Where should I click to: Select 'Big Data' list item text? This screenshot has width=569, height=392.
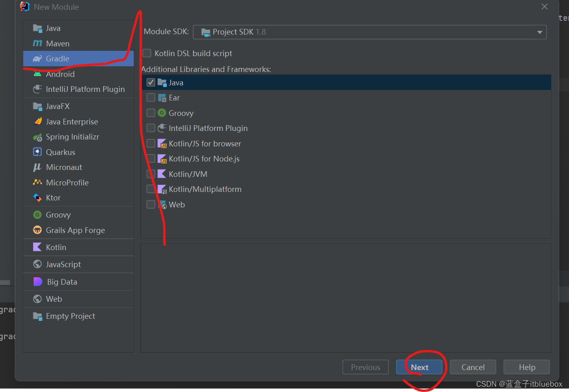coord(62,282)
